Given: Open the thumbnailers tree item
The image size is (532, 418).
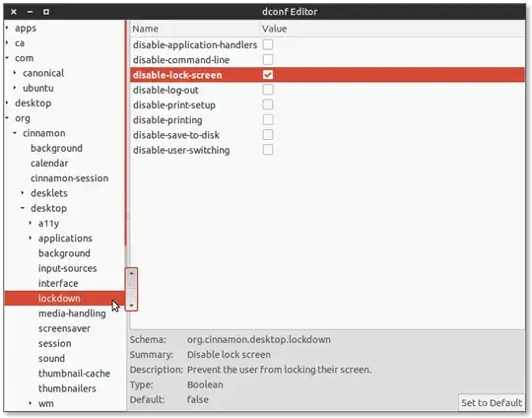Looking at the screenshot, I should (67, 388).
